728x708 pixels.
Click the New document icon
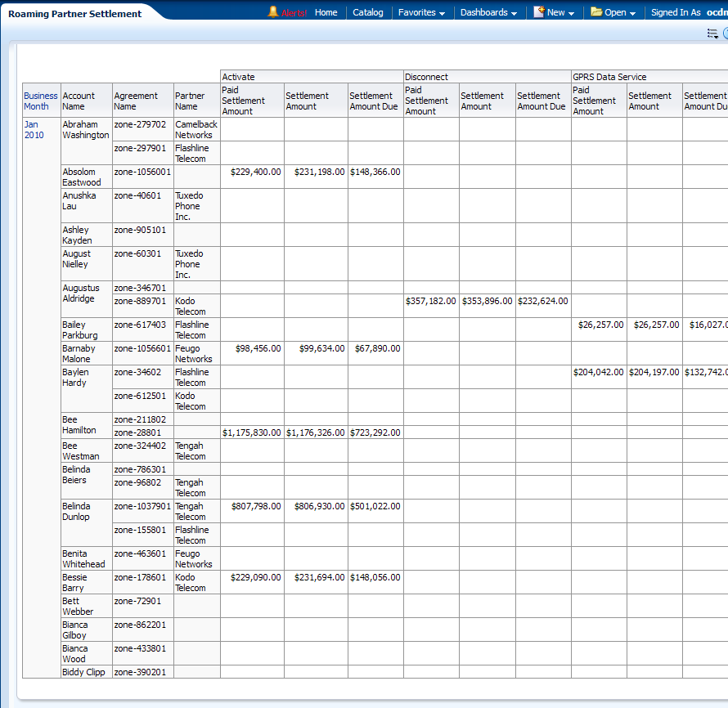coord(539,12)
